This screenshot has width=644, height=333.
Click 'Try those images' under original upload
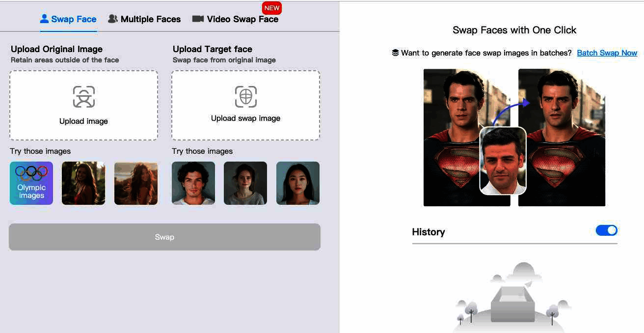[40, 151]
